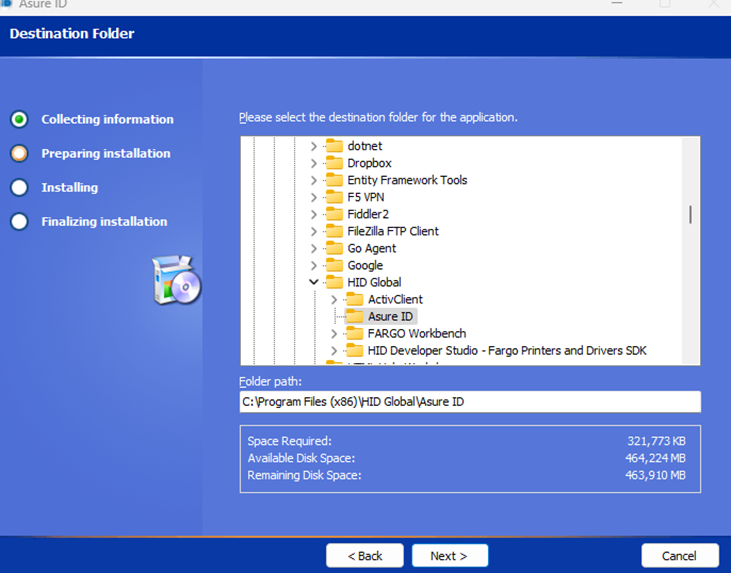Click the FARGO Workbench folder icon
Screen dimensions: 731x573
[355, 333]
